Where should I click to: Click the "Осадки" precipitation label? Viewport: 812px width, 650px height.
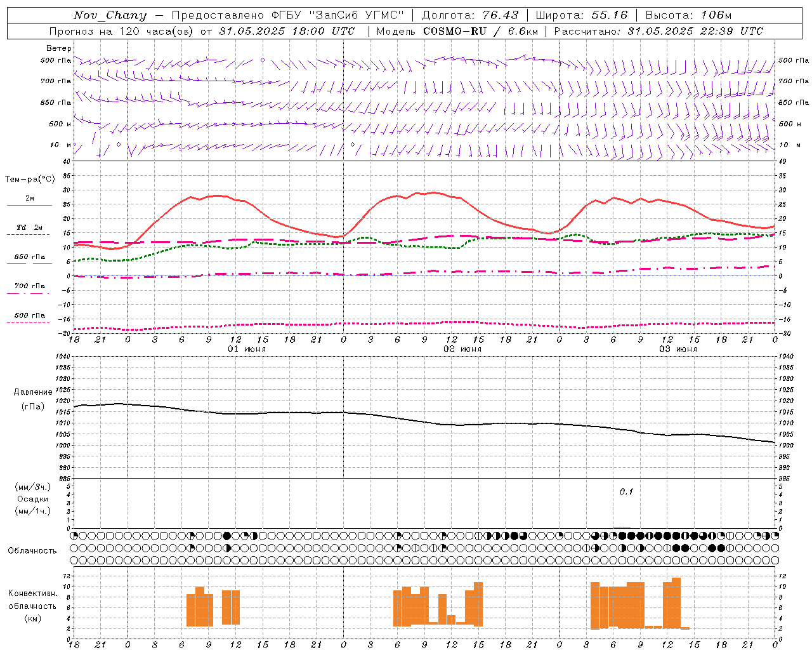point(33,499)
